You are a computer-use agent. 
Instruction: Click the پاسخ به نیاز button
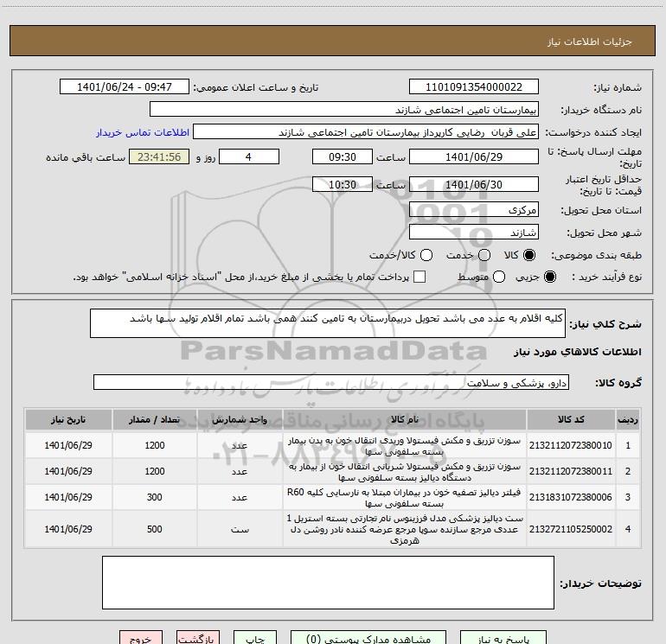tap(503, 637)
